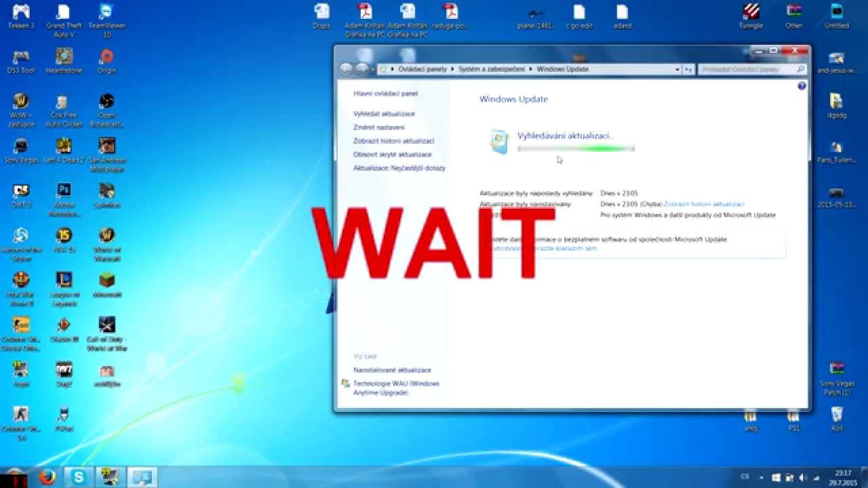Select the FIFA 15 desktop icon

click(x=64, y=240)
